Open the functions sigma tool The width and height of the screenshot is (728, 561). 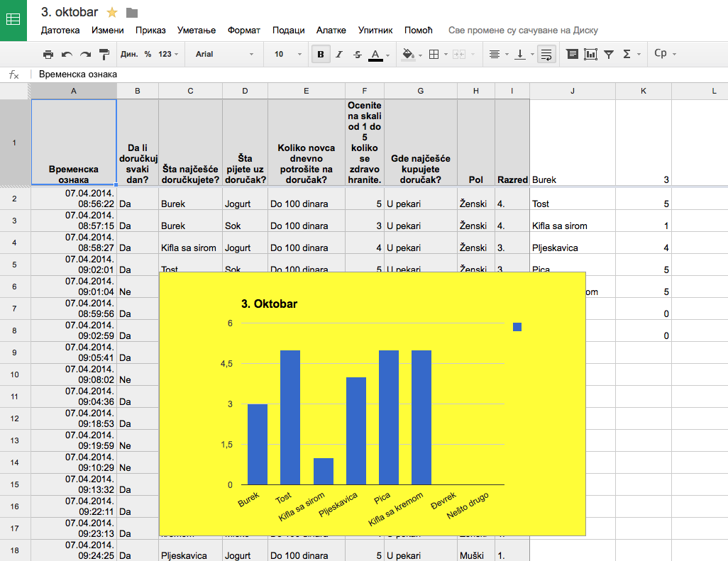(x=627, y=55)
